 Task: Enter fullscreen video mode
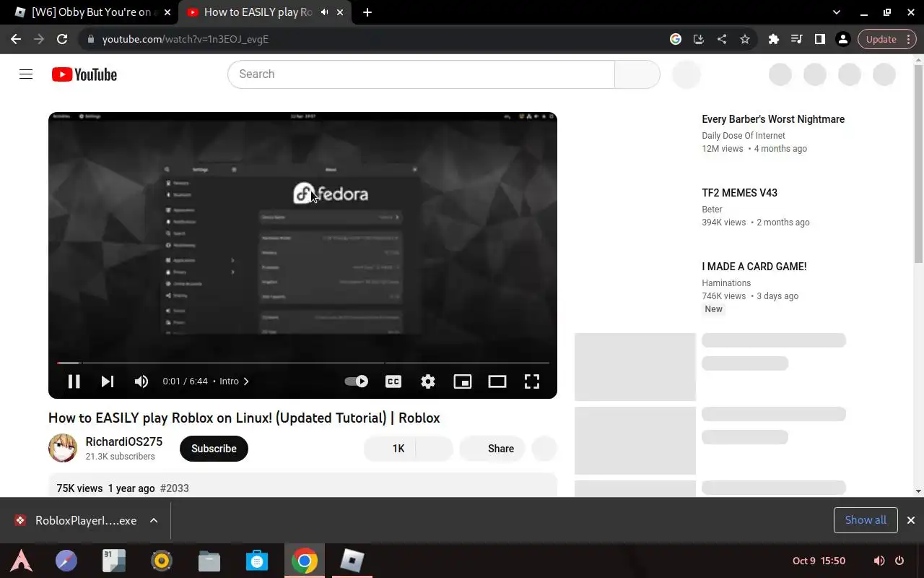click(x=532, y=381)
